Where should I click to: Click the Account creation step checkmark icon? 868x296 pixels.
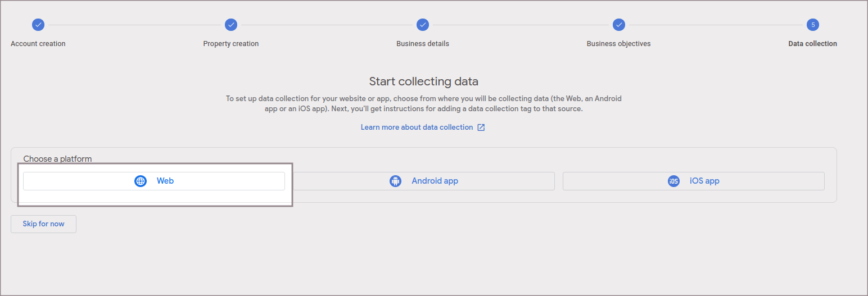tap(38, 25)
